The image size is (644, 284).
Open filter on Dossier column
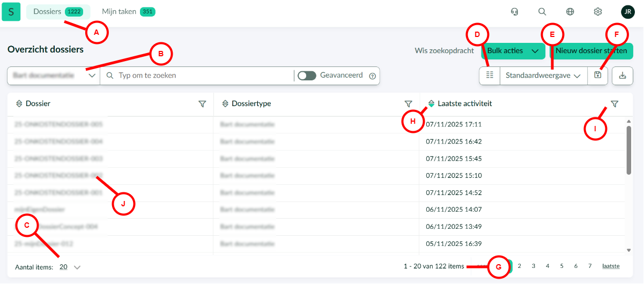coord(202,104)
